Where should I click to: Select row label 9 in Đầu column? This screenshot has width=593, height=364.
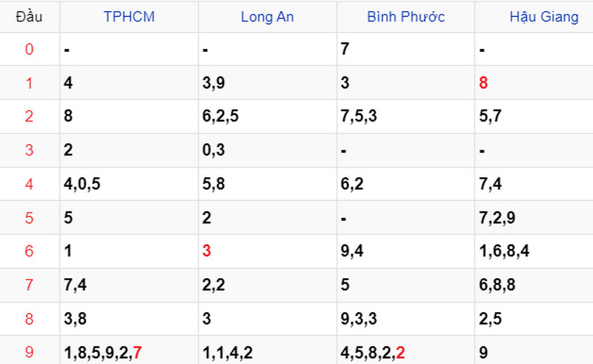[x=29, y=352]
